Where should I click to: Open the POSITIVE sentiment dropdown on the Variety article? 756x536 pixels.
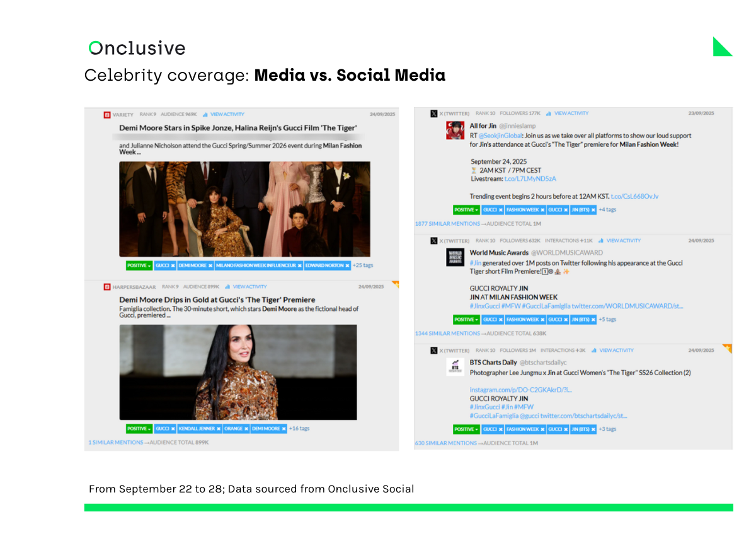click(x=139, y=265)
